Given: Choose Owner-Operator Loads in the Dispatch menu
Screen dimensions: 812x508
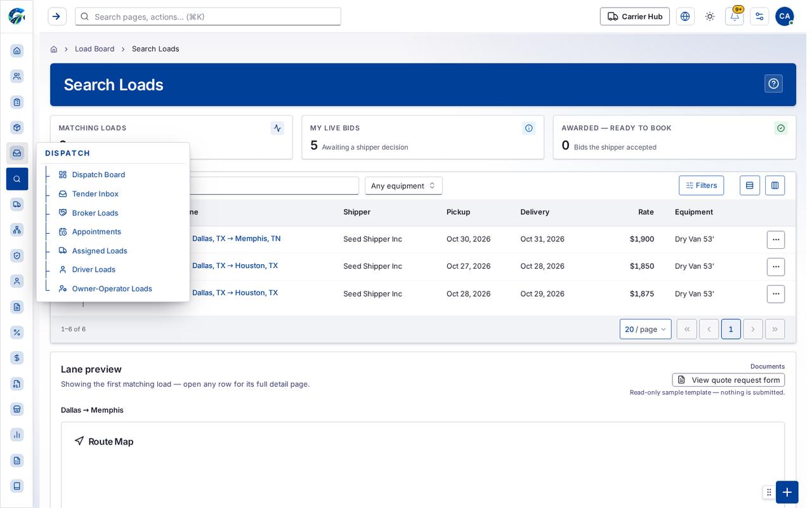Looking at the screenshot, I should point(112,288).
